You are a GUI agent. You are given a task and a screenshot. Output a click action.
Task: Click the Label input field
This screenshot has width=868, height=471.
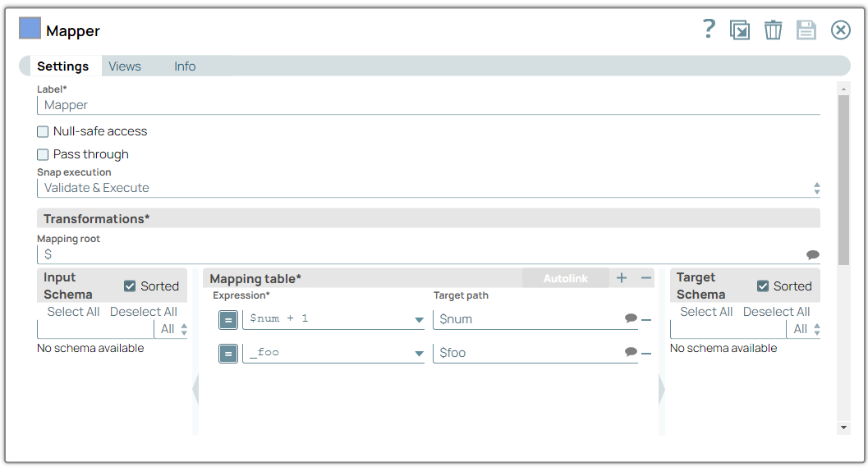(428, 105)
